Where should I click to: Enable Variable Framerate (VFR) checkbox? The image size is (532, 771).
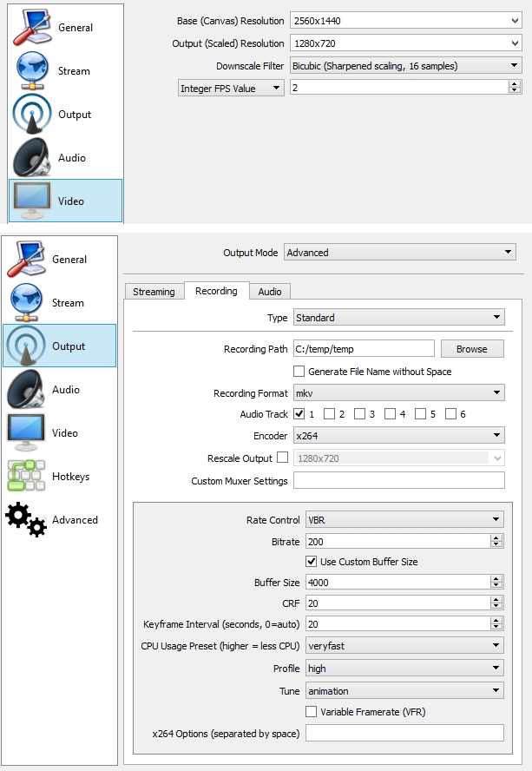[x=312, y=711]
